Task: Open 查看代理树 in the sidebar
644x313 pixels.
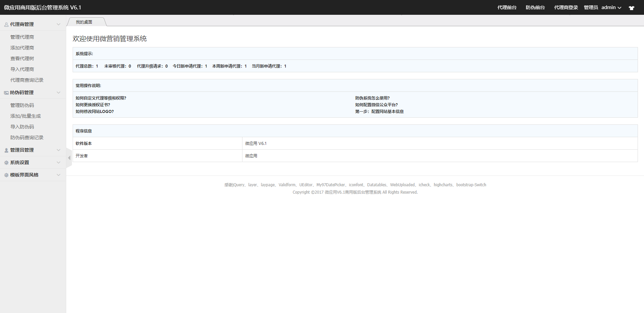Action: point(22,58)
